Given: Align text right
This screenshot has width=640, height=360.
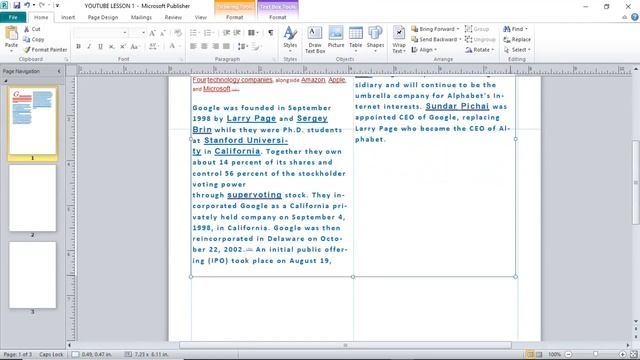Looking at the screenshot, I should coord(216,47).
